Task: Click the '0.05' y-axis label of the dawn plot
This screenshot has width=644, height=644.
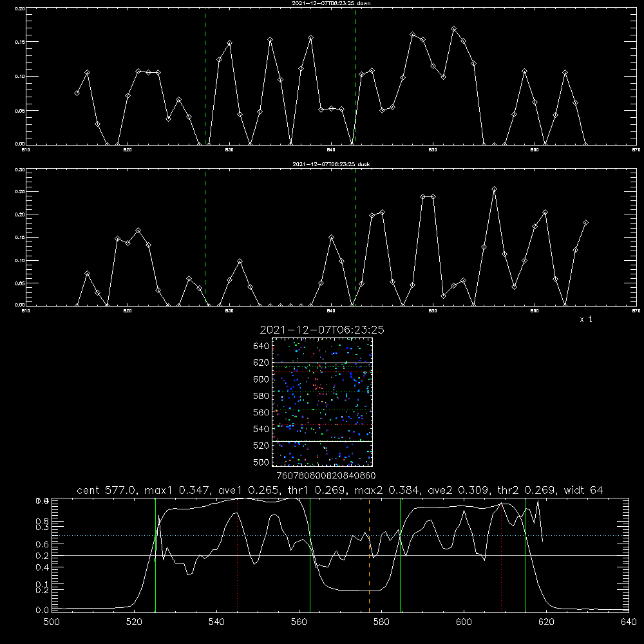Action: click(x=20, y=111)
